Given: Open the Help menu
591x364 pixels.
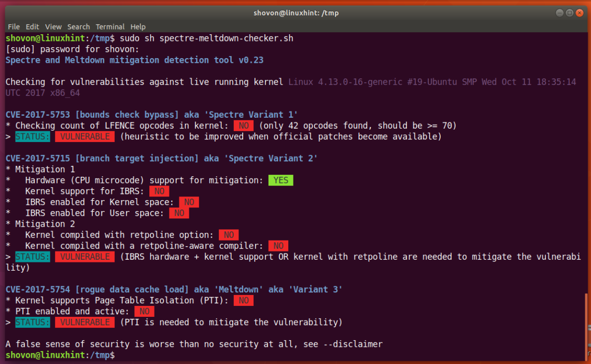Looking at the screenshot, I should click(x=138, y=27).
